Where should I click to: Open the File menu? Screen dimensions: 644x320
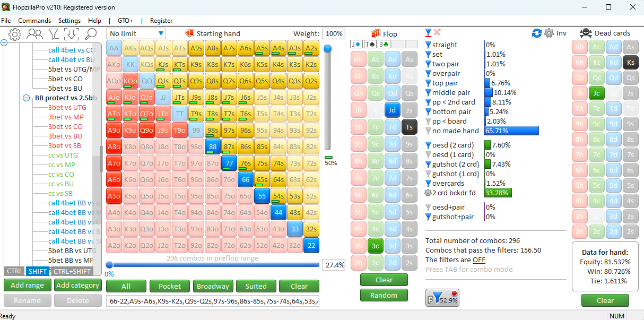coord(6,21)
